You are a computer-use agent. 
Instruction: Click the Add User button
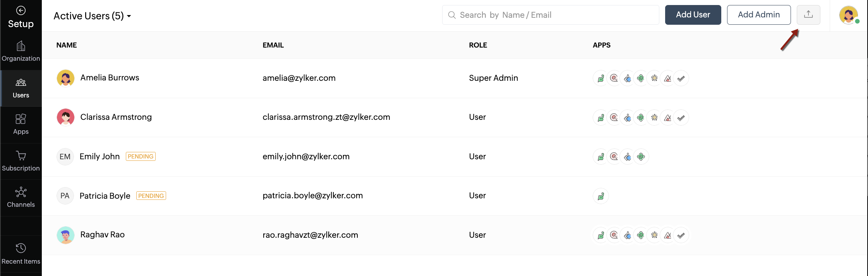[x=693, y=15]
